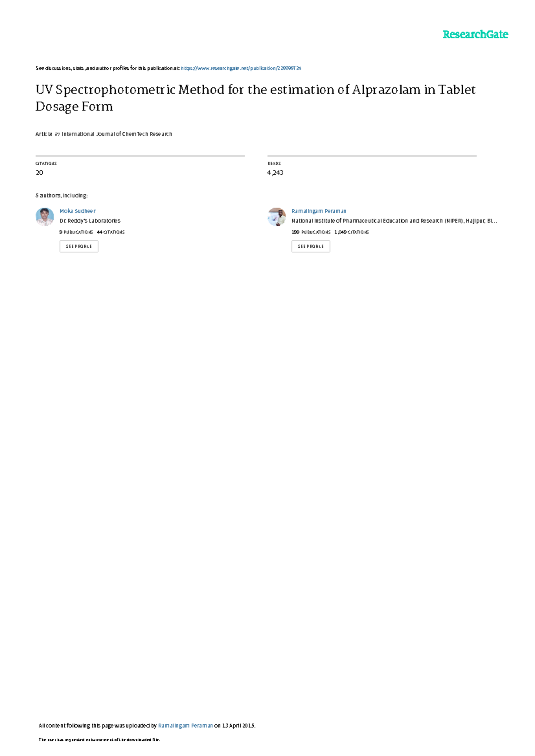Image resolution: width=535 pixels, height=756 pixels.
Task: Click See Profile button under Moka Sudheer
Action: 79,246
